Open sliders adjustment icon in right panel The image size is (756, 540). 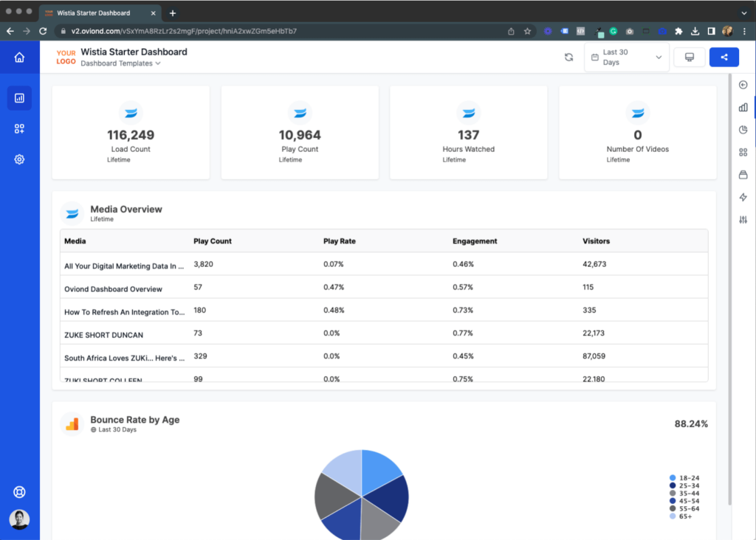[743, 220]
